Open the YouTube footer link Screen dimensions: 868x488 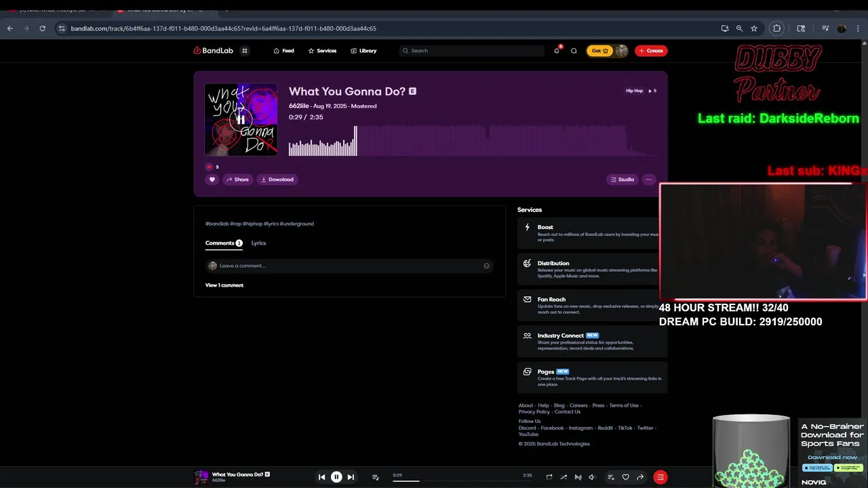(x=528, y=434)
